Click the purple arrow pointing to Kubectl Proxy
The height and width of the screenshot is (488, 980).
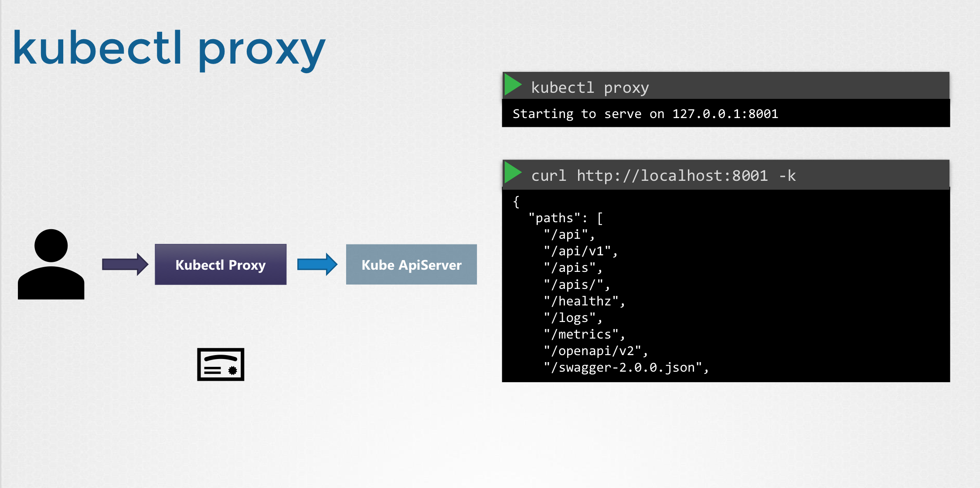125,264
